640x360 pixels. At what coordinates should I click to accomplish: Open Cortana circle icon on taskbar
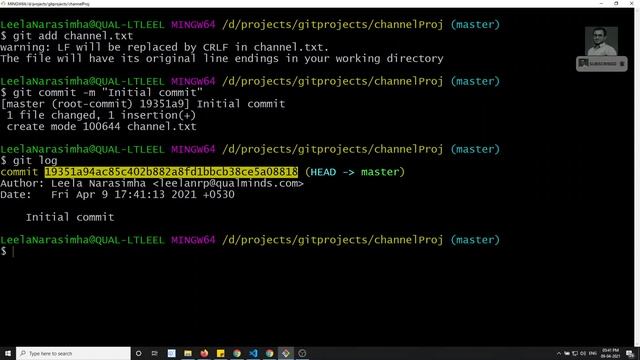point(138,353)
